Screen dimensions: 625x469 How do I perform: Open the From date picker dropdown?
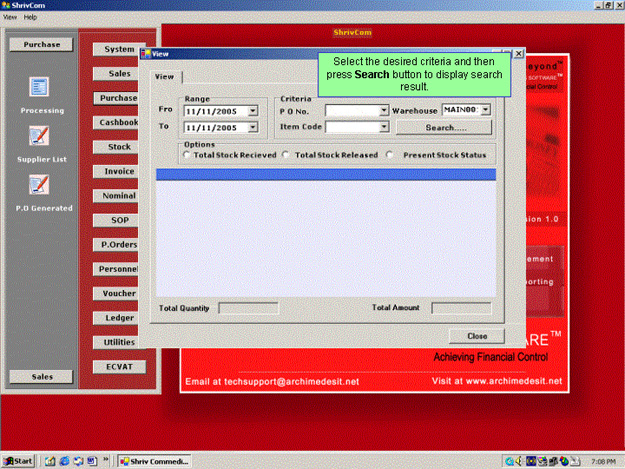[x=253, y=112]
